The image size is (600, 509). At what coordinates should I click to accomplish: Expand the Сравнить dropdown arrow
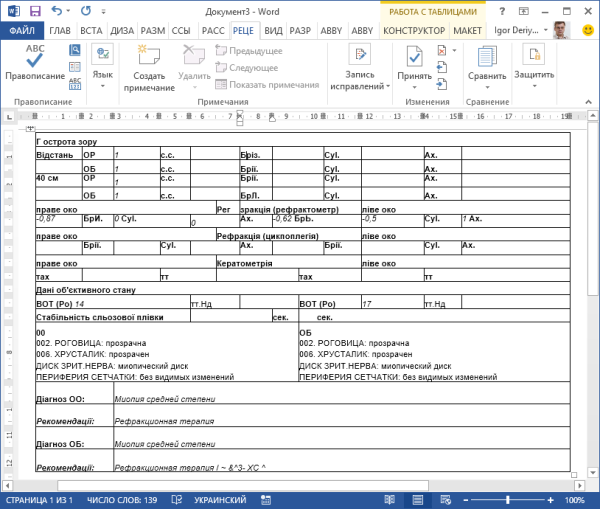(487, 87)
